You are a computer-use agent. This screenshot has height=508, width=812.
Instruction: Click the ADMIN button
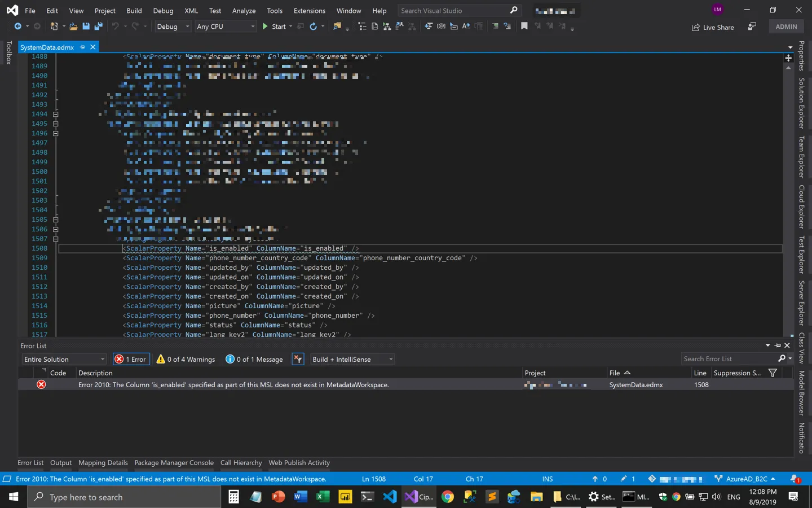pyautogui.click(x=786, y=27)
